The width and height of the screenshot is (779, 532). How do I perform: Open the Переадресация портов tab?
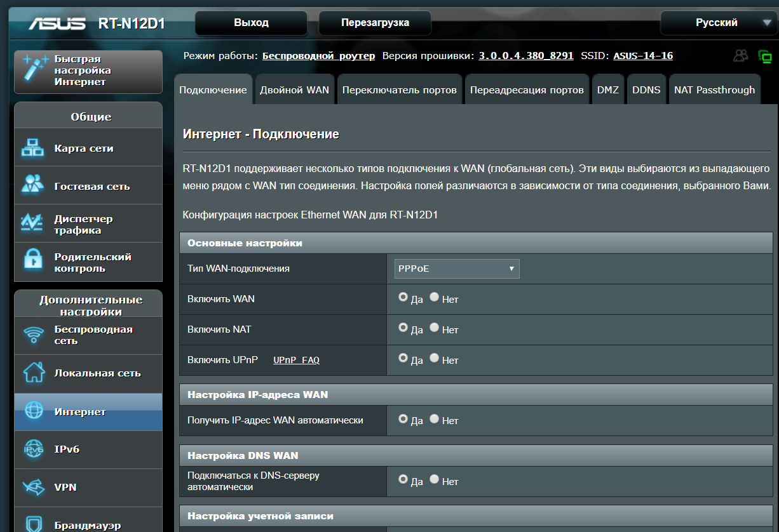point(527,90)
